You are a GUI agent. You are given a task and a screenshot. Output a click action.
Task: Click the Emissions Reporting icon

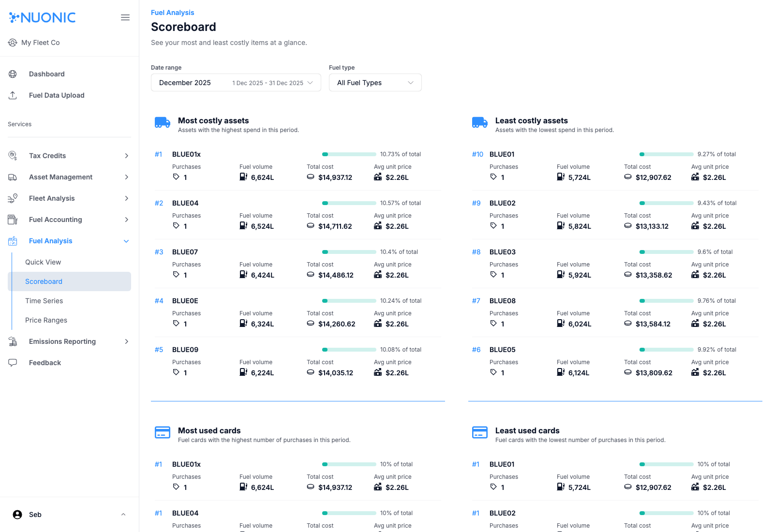13,341
